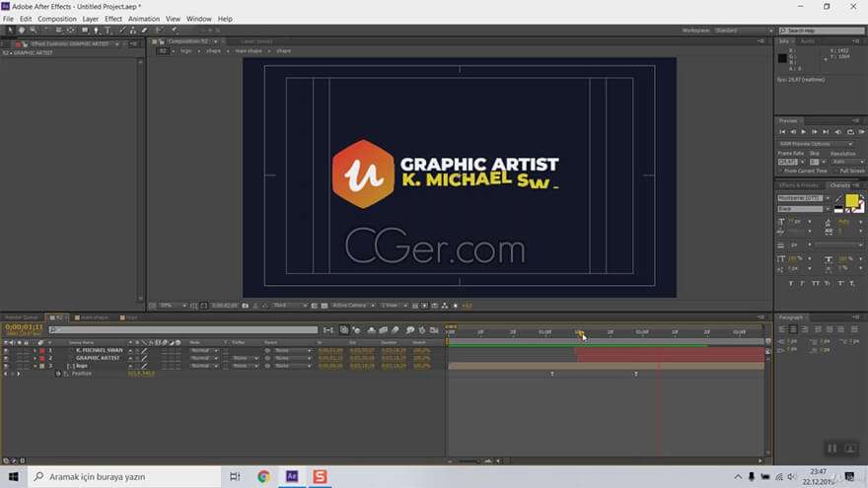Click the eyedropper in Character panel
Image resolution: width=868 pixels, height=488 pixels.
click(x=839, y=198)
